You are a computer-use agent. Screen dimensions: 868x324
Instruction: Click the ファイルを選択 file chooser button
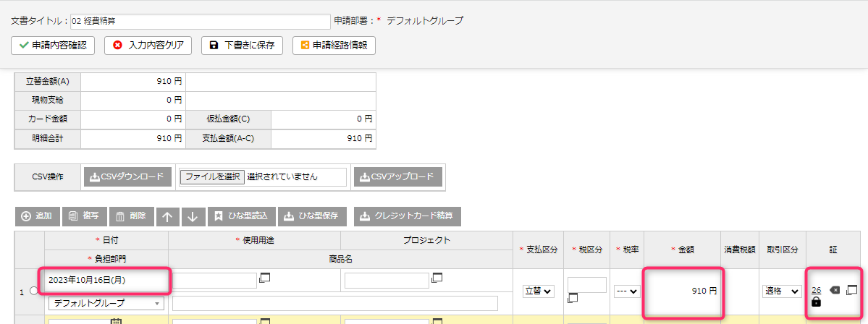[212, 176]
